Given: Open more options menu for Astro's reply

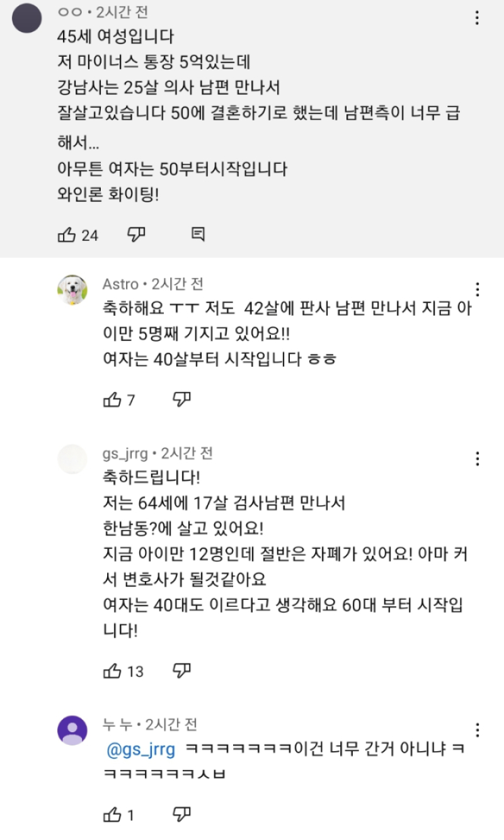Looking at the screenshot, I should 478,289.
